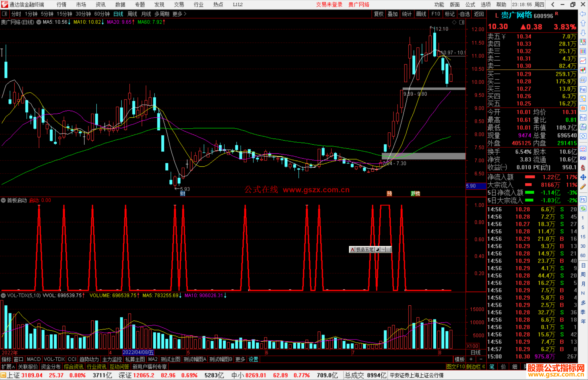This screenshot has width=588, height=380.
Task: Click the red S dollar sidebar icon
Action: [583, 168]
